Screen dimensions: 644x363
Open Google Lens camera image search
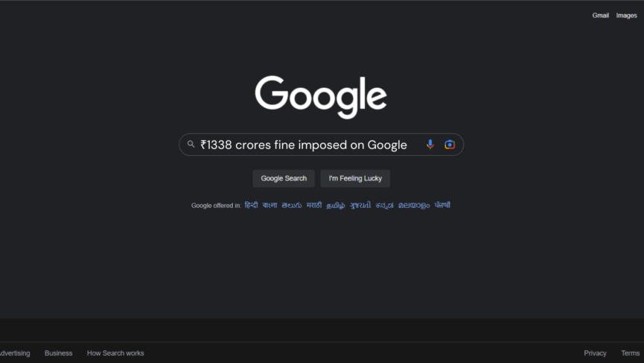pos(450,145)
